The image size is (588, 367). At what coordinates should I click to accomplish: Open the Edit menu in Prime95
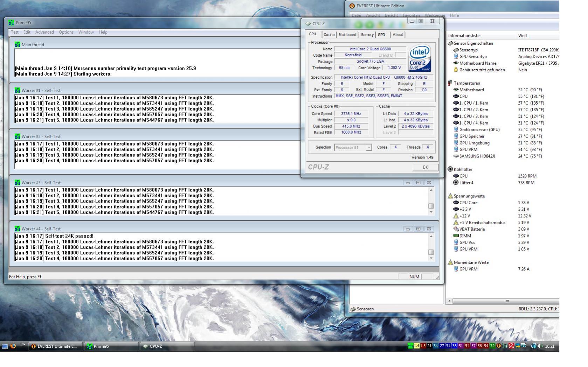pyautogui.click(x=27, y=32)
